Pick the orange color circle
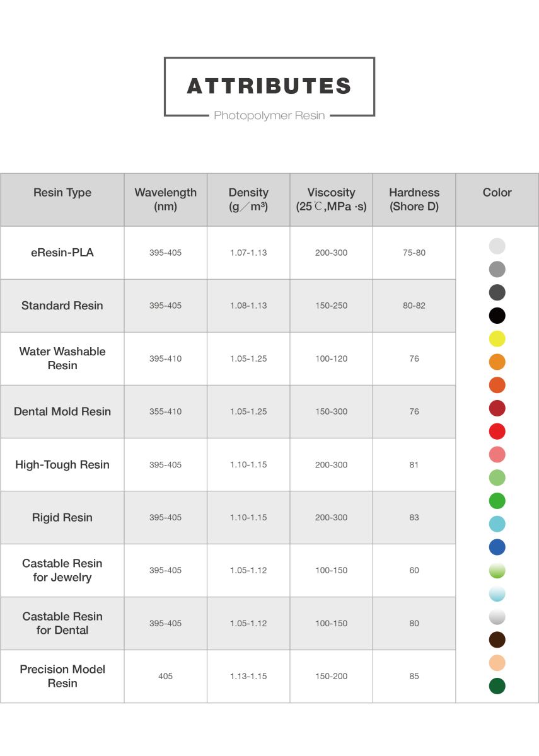The height and width of the screenshot is (756, 539). tap(497, 362)
